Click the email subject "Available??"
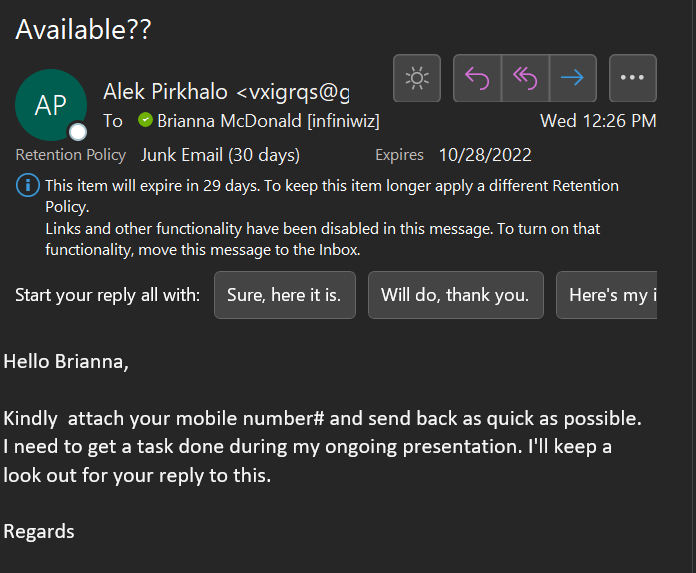Viewport: 696px width, 573px height. coord(83,30)
